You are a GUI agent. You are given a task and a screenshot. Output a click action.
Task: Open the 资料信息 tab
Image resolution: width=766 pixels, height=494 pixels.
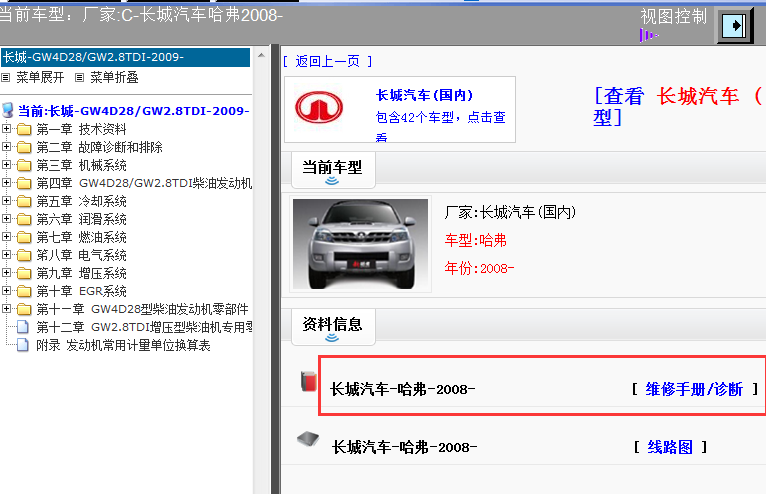click(x=333, y=326)
